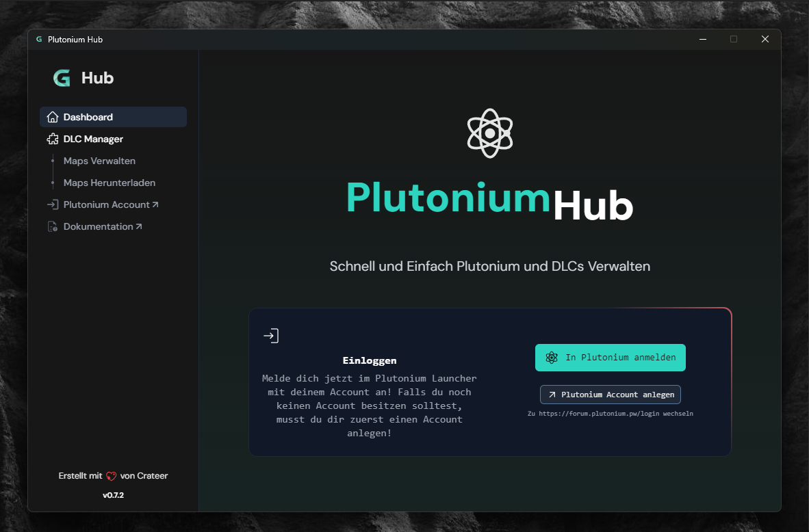This screenshot has height=532, width=809.
Task: Select Maps Verwalten in the sidebar
Action: pyautogui.click(x=99, y=161)
